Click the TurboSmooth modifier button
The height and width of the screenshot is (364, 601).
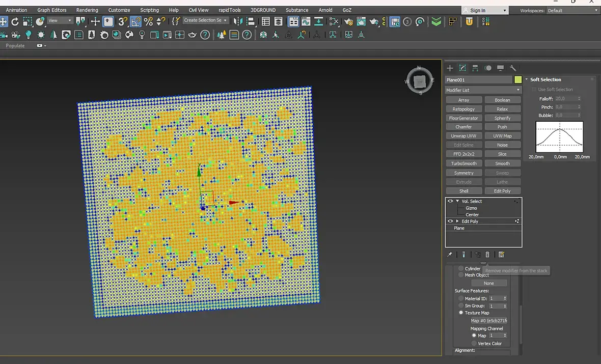click(463, 163)
